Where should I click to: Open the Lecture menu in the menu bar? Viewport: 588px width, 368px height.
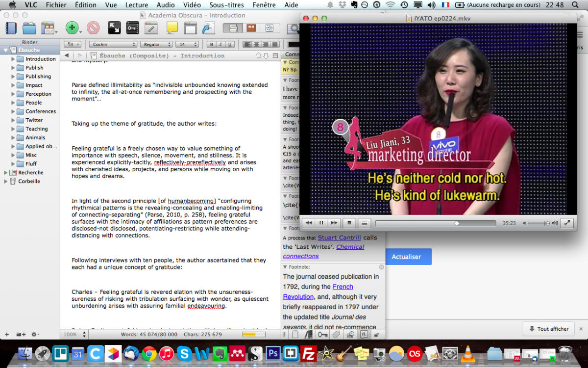(136, 5)
